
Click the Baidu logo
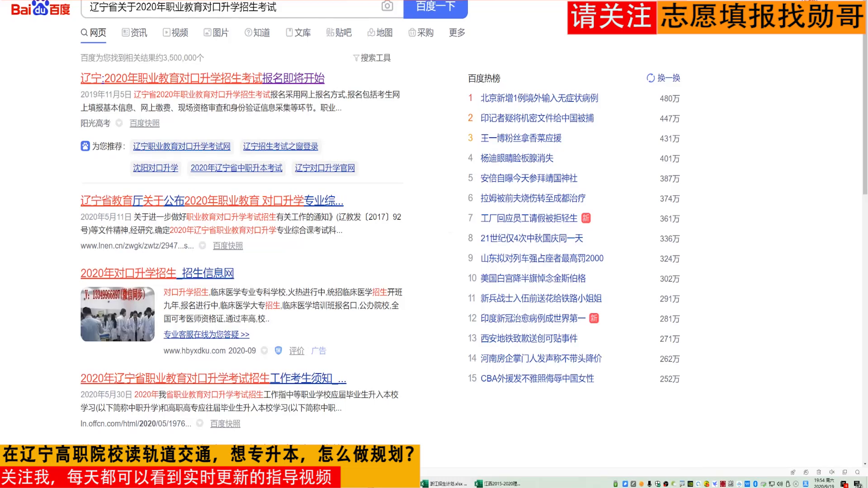coord(40,8)
